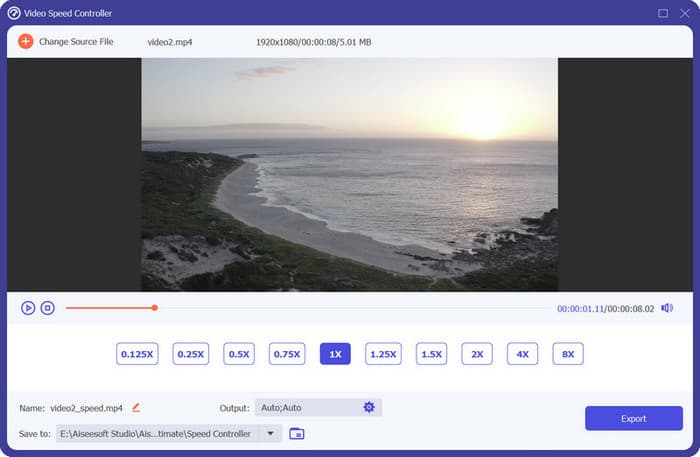Set speed to 0.125X

[137, 354]
